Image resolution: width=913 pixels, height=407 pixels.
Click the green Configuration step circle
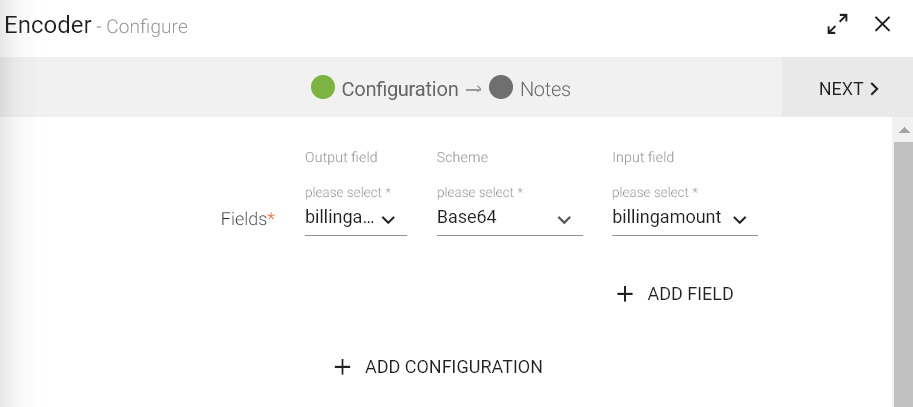322,88
